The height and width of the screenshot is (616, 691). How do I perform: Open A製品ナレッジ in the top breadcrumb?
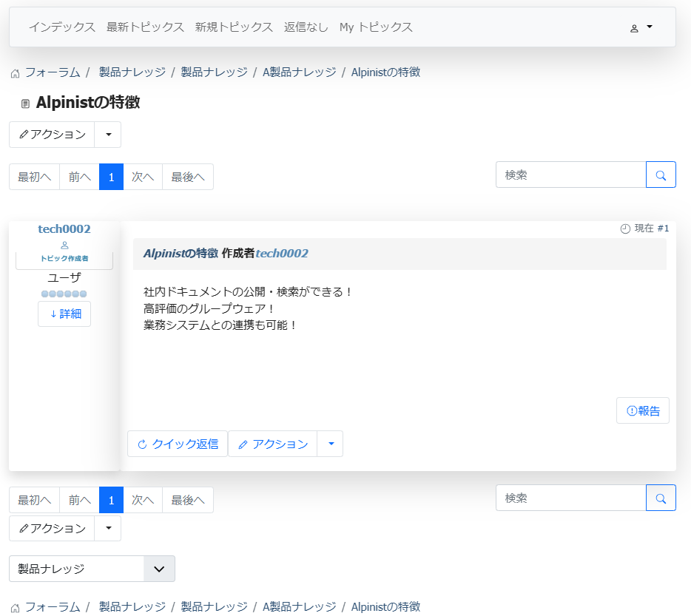pos(299,72)
